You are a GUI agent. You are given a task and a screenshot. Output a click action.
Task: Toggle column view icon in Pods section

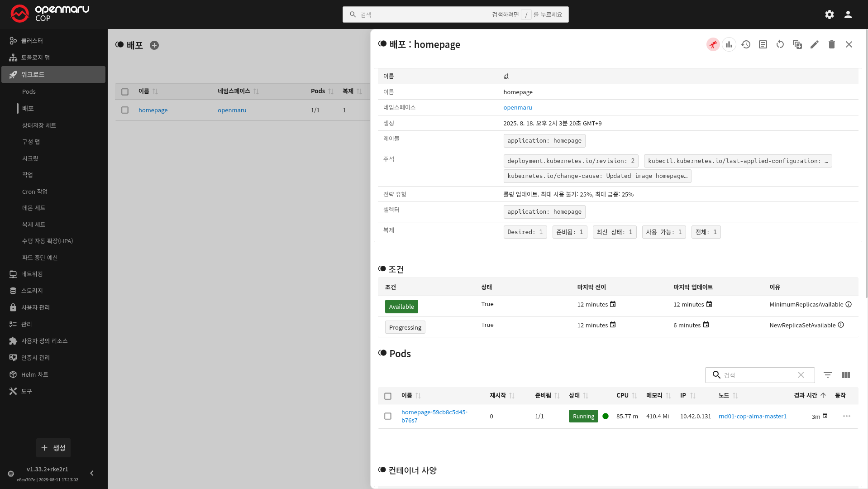pyautogui.click(x=845, y=375)
